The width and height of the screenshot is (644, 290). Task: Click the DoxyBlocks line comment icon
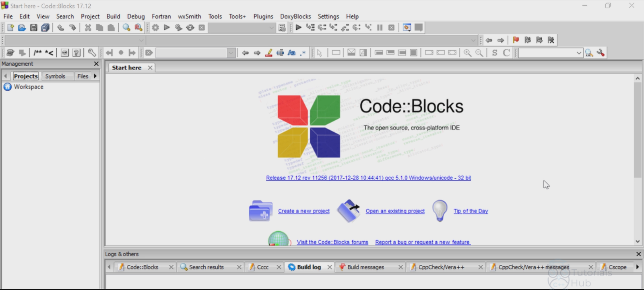(50, 53)
